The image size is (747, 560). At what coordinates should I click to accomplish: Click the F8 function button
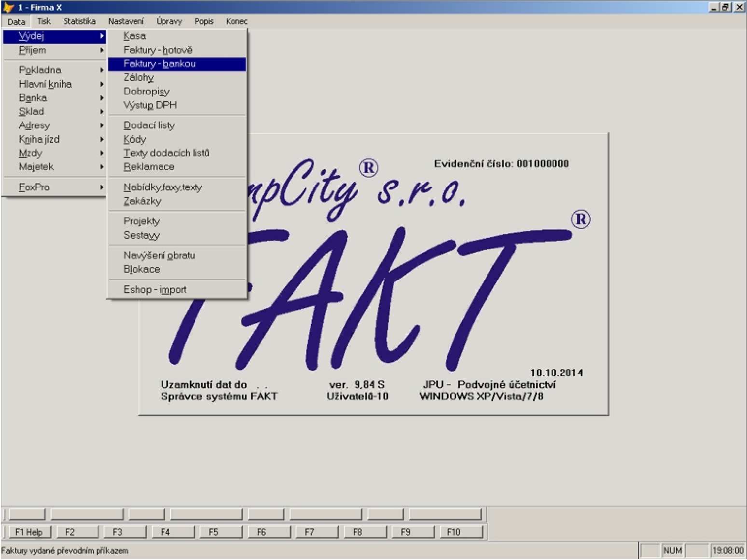coord(365,532)
